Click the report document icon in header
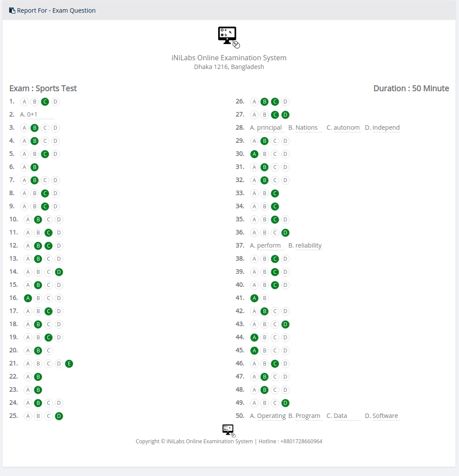Viewport: 459px width, 476px height. (12, 10)
